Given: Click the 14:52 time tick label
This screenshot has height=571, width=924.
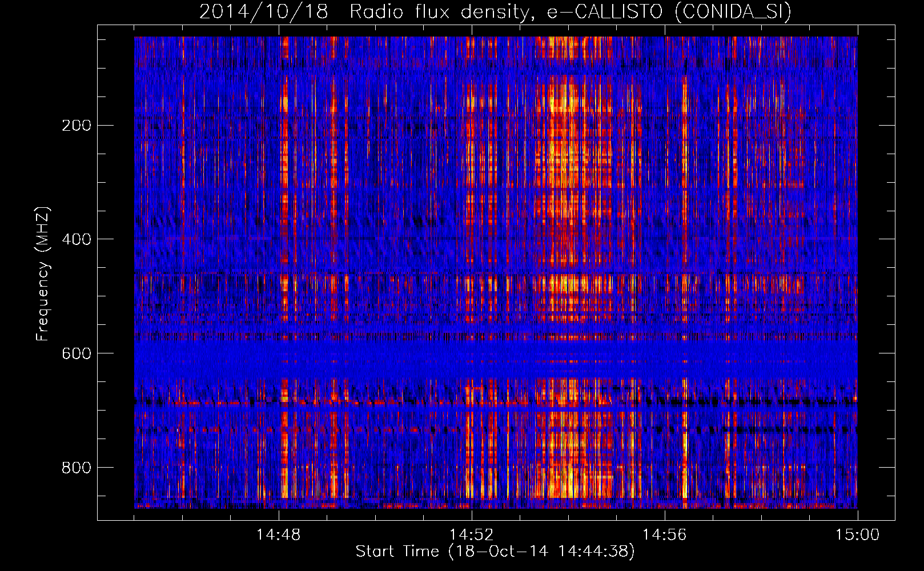Looking at the screenshot, I should point(472,535).
